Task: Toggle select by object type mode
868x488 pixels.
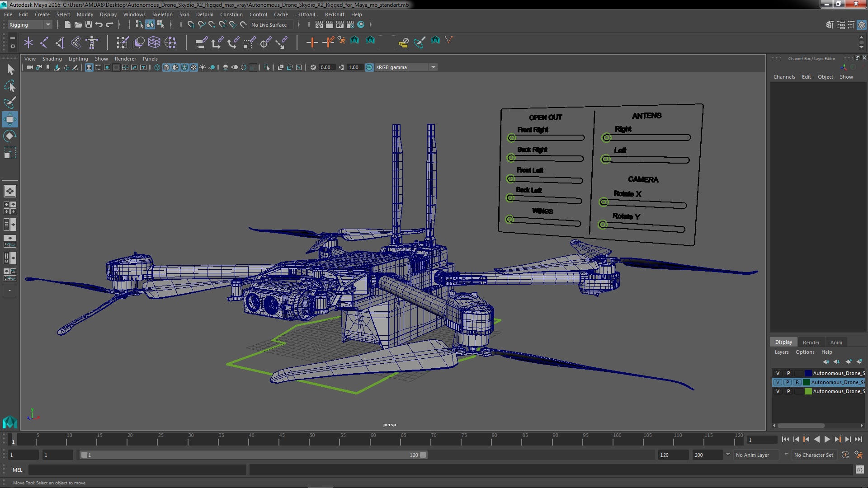Action: click(x=150, y=25)
